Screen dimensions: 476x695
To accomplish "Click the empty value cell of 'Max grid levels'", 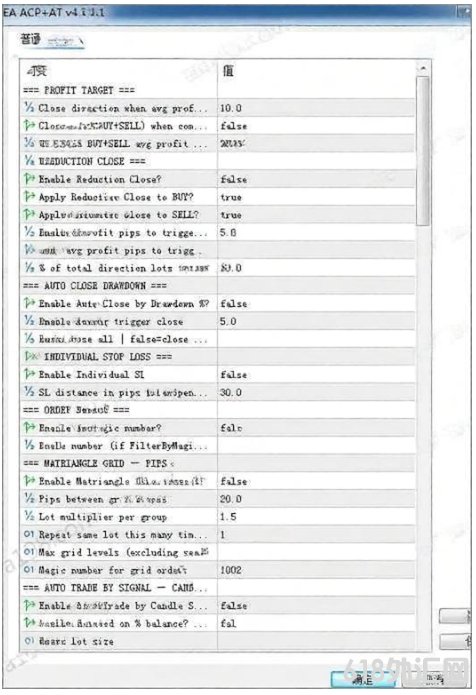I will pos(316,552).
